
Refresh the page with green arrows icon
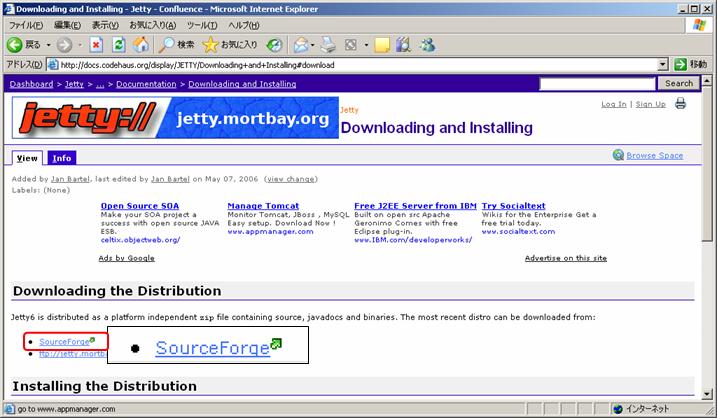click(x=118, y=45)
